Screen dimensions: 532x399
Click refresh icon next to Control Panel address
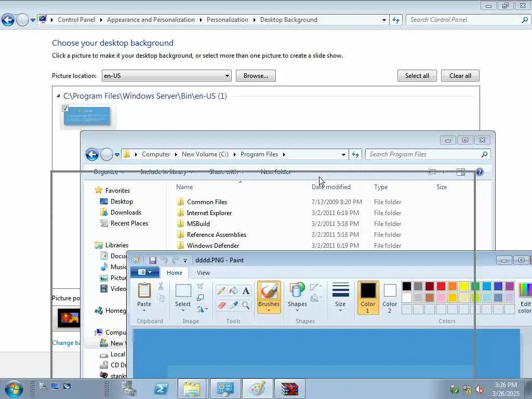[x=395, y=20]
